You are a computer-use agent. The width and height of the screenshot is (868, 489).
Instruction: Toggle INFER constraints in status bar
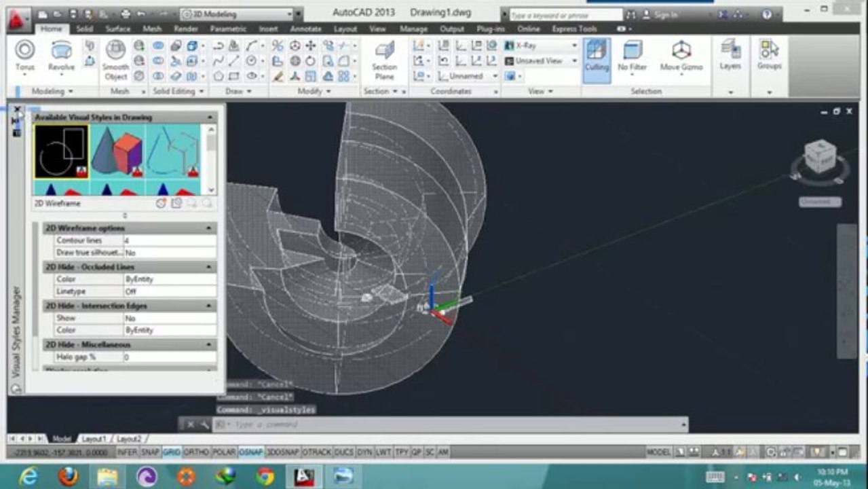point(127,452)
